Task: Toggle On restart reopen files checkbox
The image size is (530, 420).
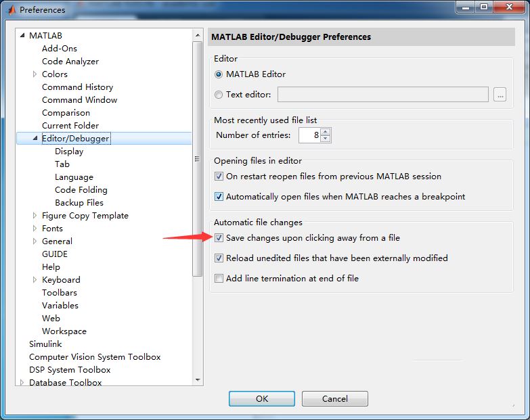Action: (219, 177)
